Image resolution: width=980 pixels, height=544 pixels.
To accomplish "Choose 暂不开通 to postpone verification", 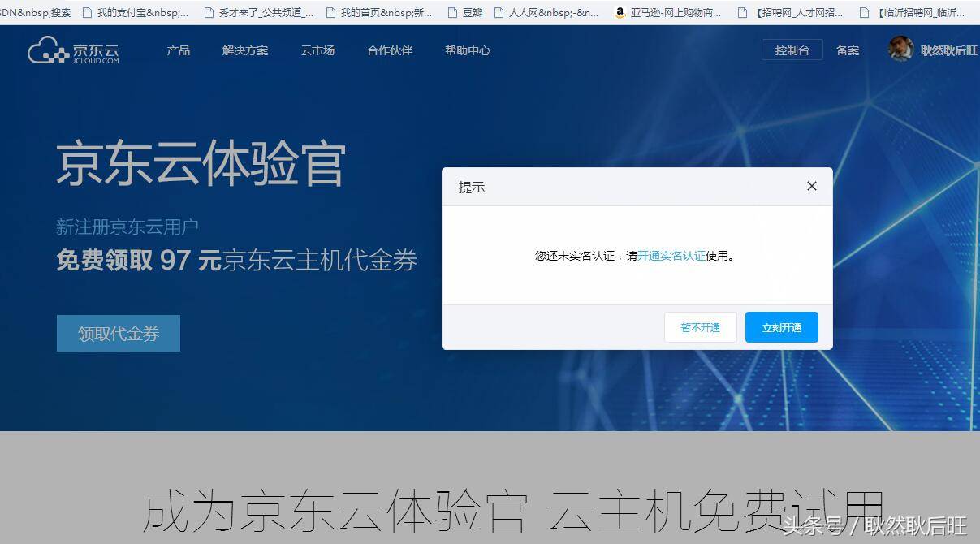I will click(700, 327).
